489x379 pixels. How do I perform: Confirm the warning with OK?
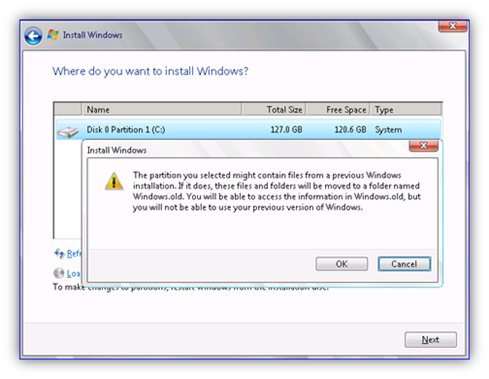[342, 264]
